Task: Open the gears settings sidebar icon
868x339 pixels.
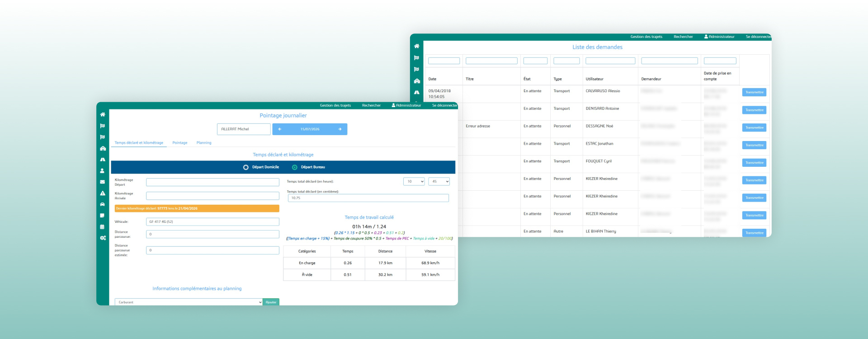Action: pos(103,238)
